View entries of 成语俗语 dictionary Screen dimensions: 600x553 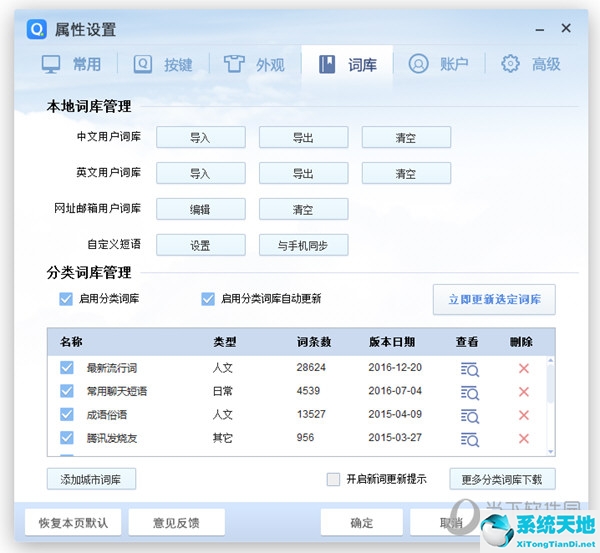[470, 416]
